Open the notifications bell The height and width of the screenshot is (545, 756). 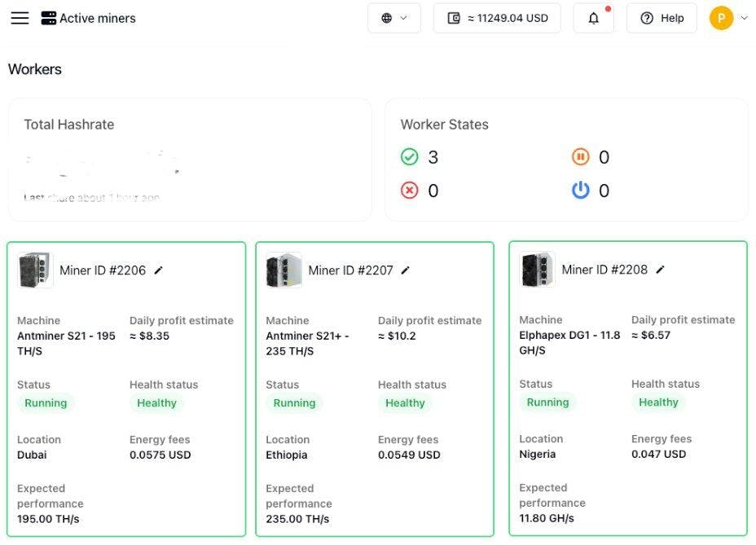click(594, 18)
